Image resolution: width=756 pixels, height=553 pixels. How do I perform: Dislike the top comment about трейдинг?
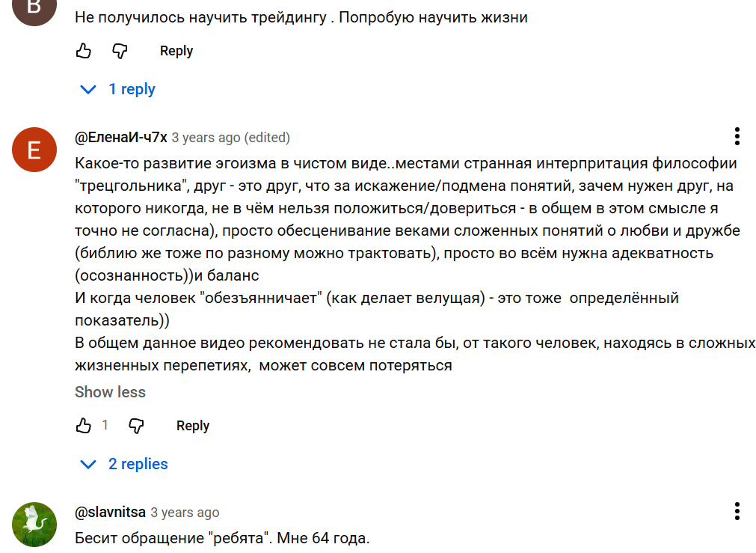[x=118, y=50]
